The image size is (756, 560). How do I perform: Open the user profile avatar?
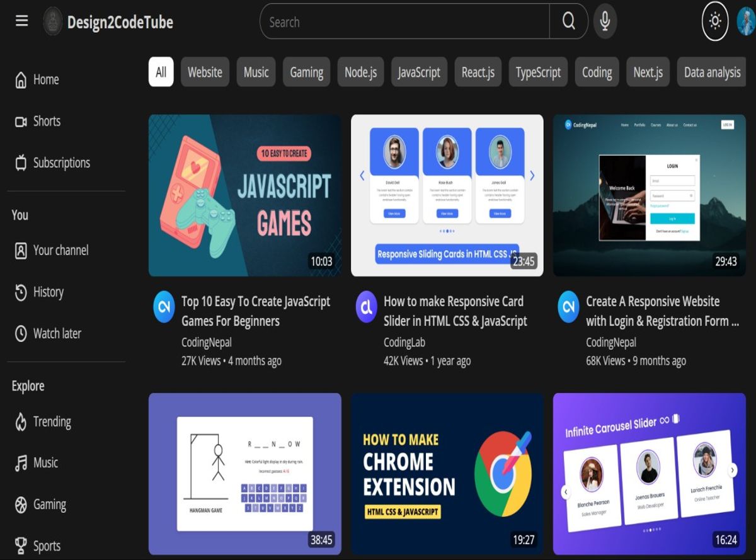[746, 21]
